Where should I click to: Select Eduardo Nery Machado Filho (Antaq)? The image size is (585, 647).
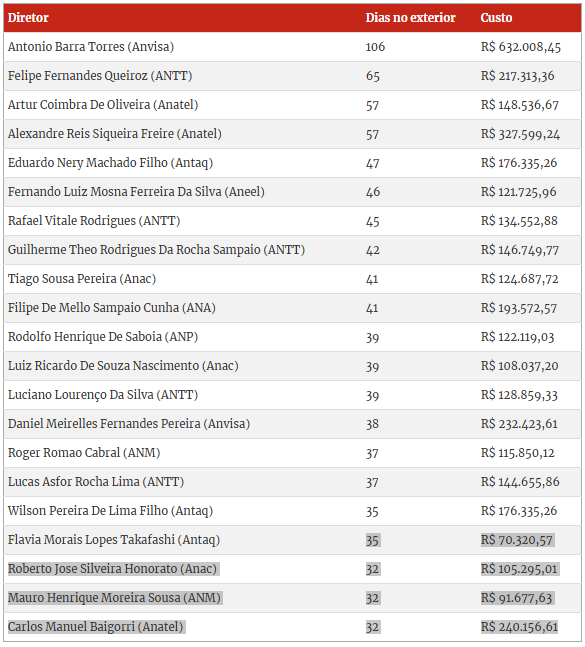click(110, 163)
